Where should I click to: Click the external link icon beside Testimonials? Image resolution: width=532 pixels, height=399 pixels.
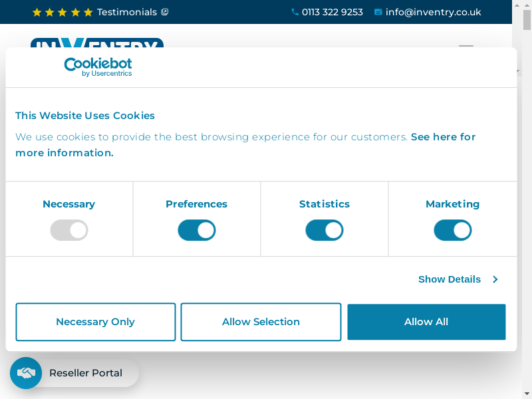tap(165, 12)
